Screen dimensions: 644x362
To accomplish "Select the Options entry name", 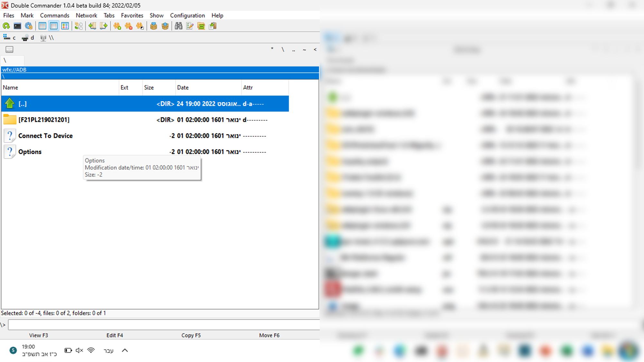I will [x=30, y=152].
